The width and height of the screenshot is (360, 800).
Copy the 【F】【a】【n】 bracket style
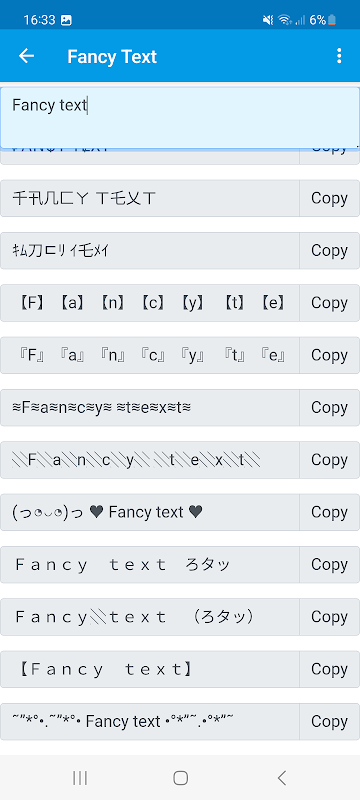pos(329,303)
